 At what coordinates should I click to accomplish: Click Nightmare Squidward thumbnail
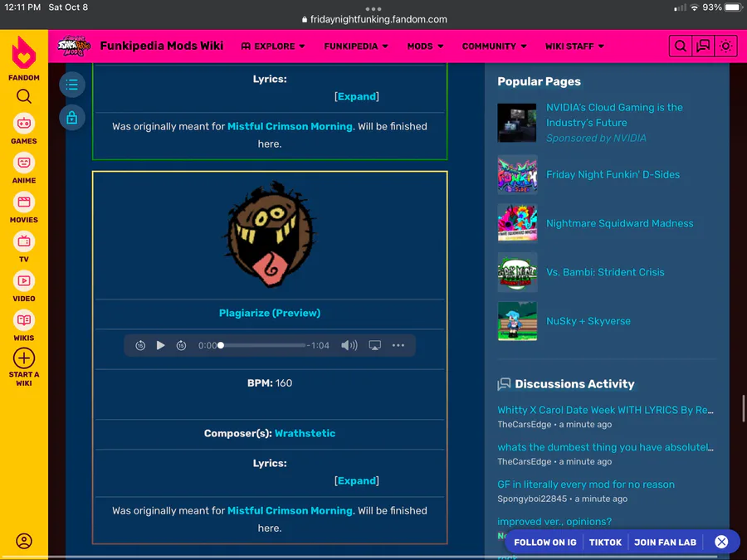coord(517,223)
